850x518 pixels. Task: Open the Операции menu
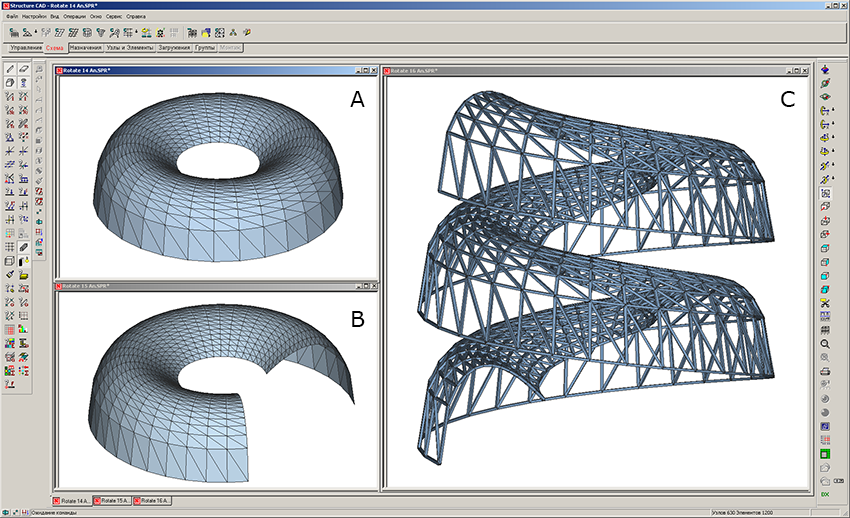coord(75,17)
